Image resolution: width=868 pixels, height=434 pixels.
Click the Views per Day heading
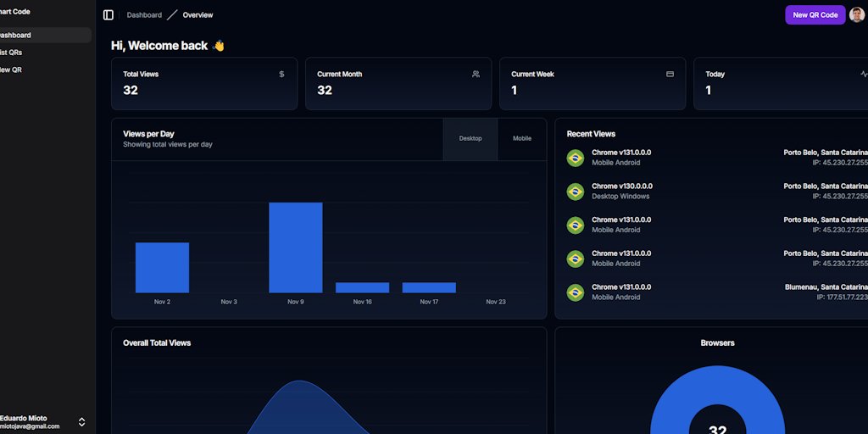pyautogui.click(x=148, y=134)
